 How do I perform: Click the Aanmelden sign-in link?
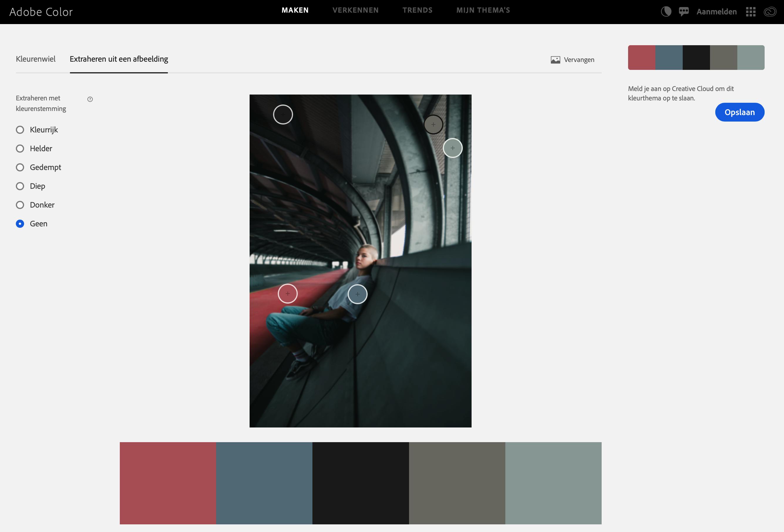(x=716, y=12)
